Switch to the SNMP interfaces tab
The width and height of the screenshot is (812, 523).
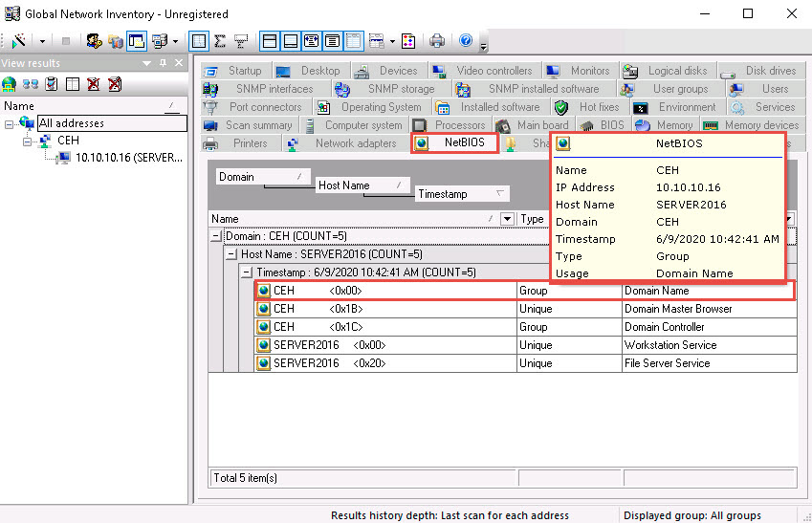264,89
